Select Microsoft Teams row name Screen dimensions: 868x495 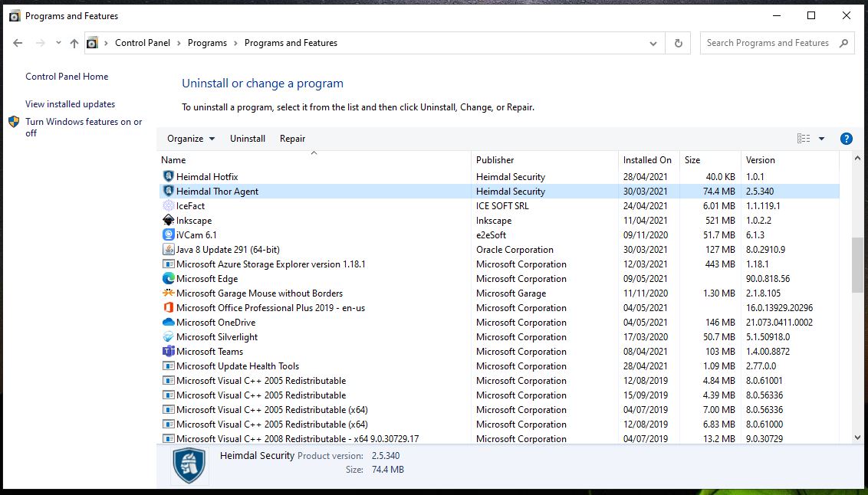210,351
